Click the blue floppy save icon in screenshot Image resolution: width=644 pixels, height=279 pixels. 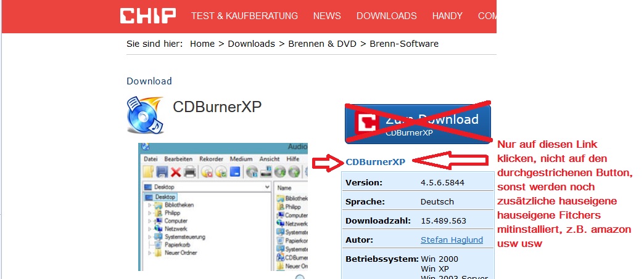pyautogui.click(x=163, y=172)
